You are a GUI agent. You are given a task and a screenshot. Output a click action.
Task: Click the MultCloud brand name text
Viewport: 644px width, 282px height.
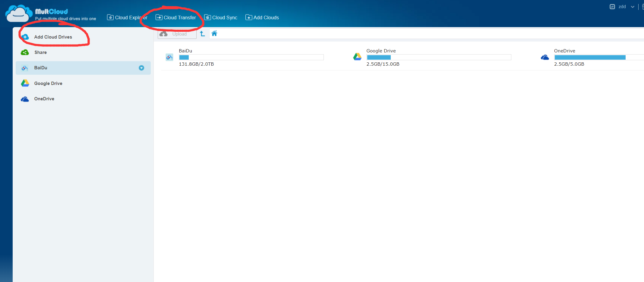point(52,11)
